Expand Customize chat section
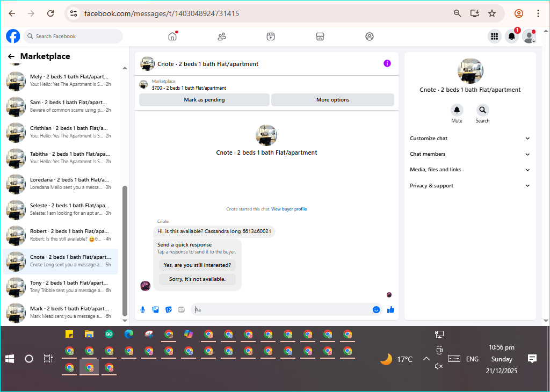The width and height of the screenshot is (550, 392). pos(470,139)
